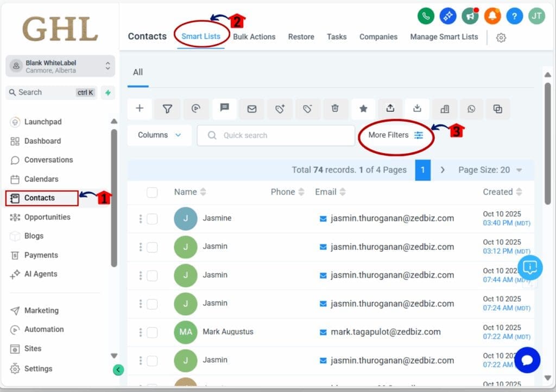Click the envelope send email toolbar icon
Image resolution: width=556 pixels, height=392 pixels.
[x=252, y=109]
